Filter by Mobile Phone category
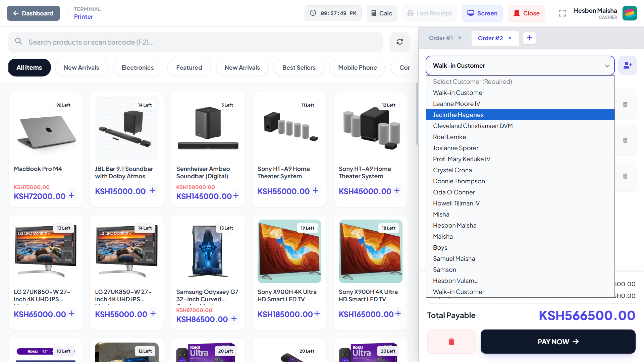 (357, 67)
